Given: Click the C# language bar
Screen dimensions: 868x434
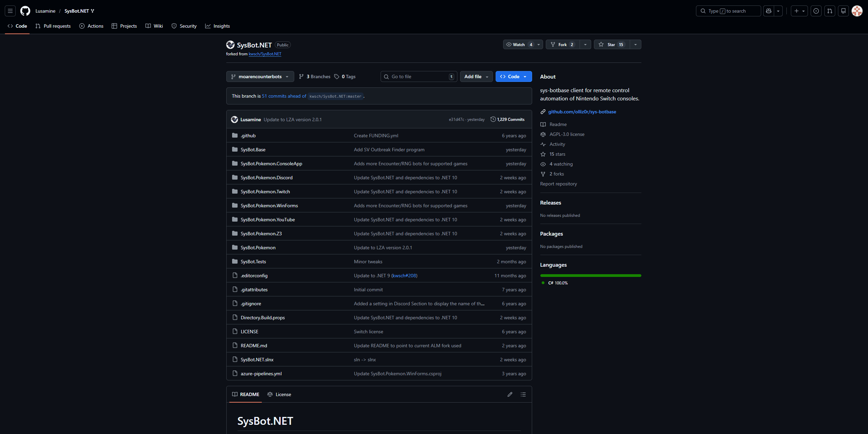Looking at the screenshot, I should [590, 276].
